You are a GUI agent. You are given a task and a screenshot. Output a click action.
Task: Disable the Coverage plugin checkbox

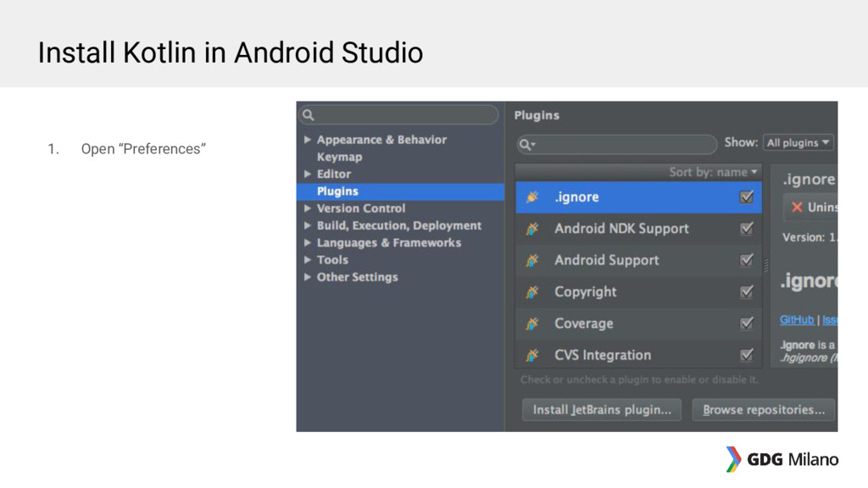tap(746, 323)
